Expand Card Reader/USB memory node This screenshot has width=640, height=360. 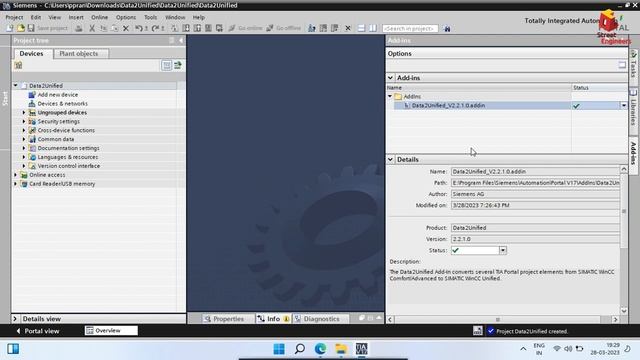click(16, 184)
